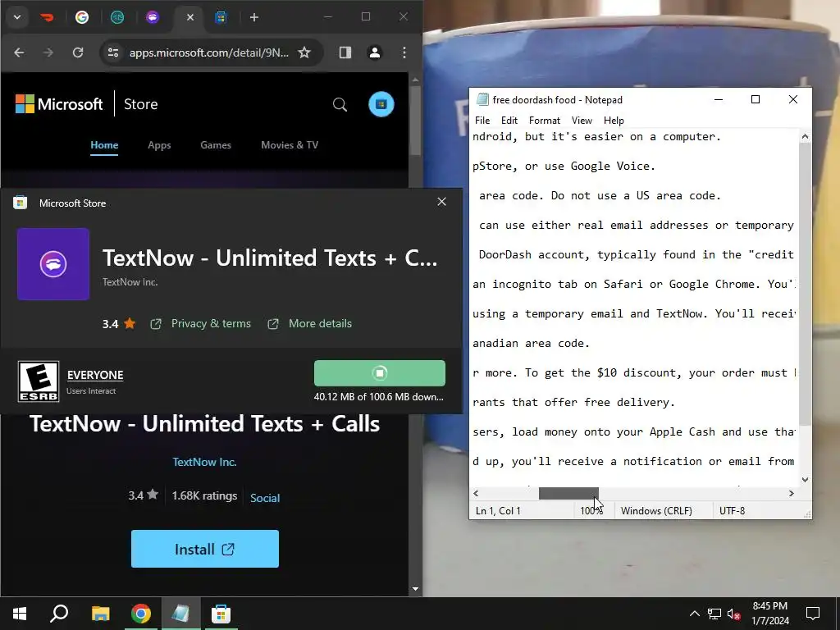
Task: Go forward in Chrome
Action: coord(48,52)
